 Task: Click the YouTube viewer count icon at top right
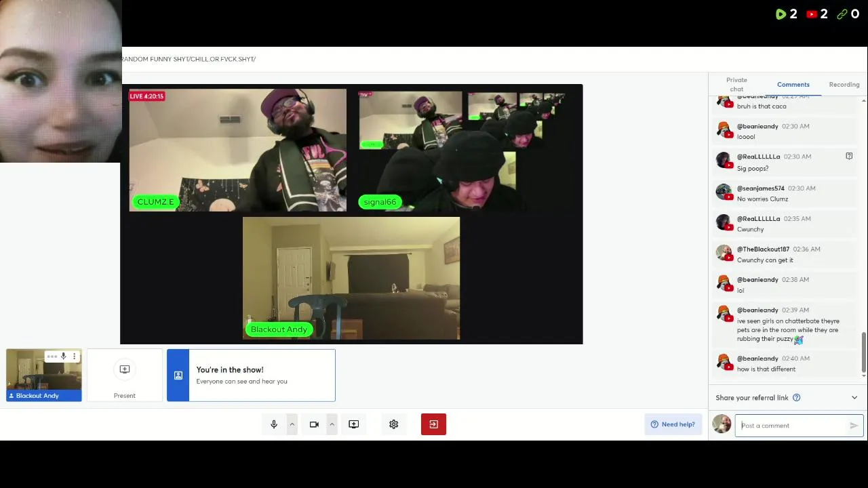pos(812,14)
